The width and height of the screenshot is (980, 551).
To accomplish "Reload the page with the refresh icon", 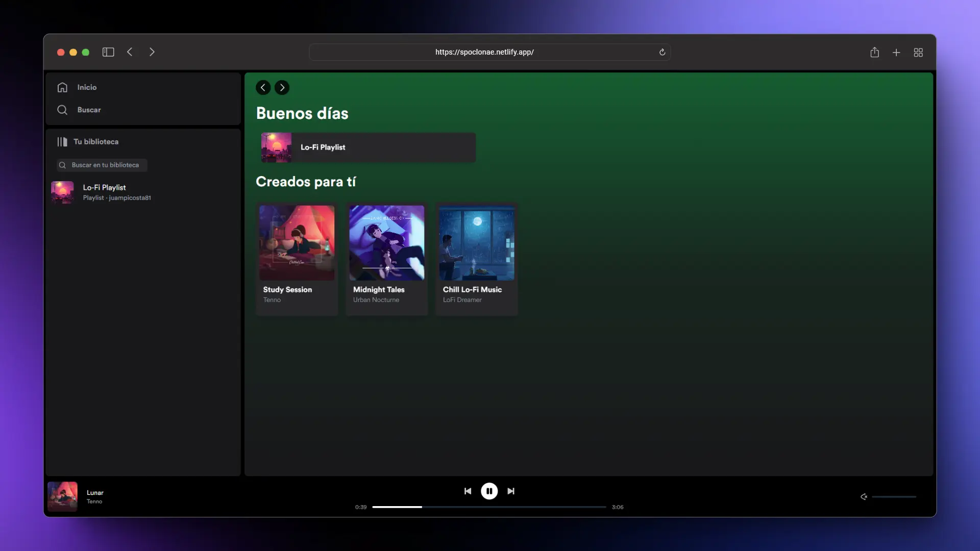I will [662, 52].
